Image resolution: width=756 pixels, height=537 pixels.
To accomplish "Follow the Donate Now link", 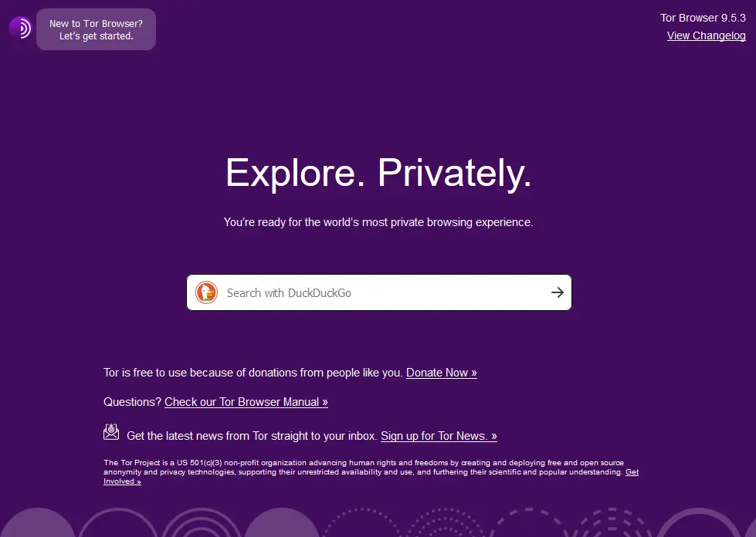I will pos(442,373).
